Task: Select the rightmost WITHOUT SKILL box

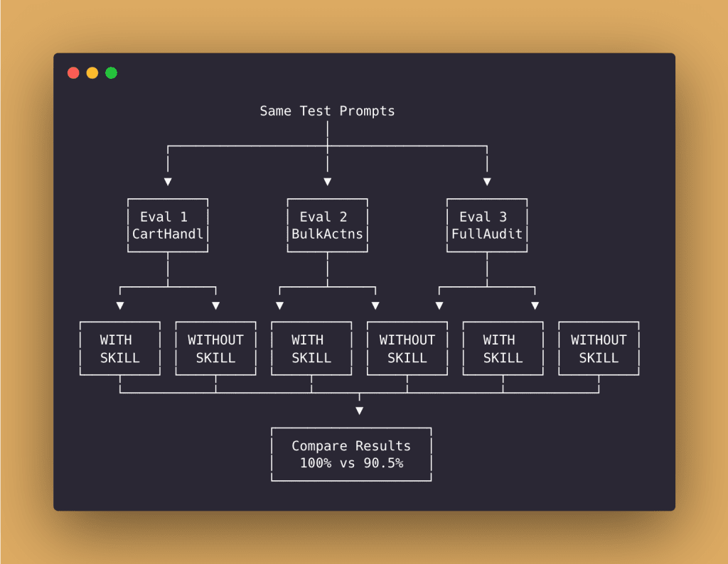Action: 599,349
